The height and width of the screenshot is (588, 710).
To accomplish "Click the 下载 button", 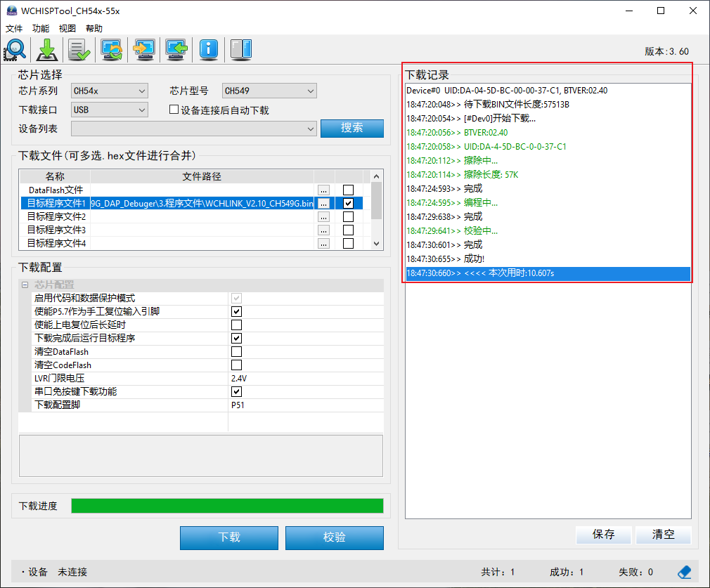I will tap(229, 537).
